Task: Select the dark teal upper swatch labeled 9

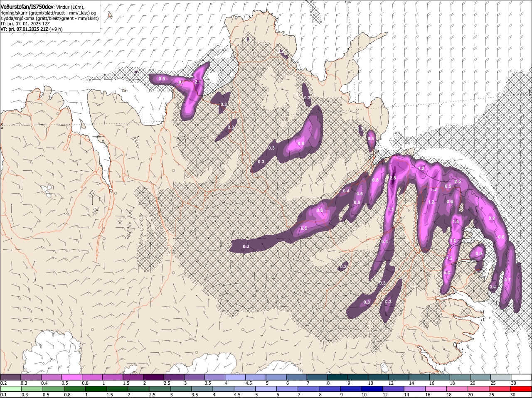Action: 357,377
